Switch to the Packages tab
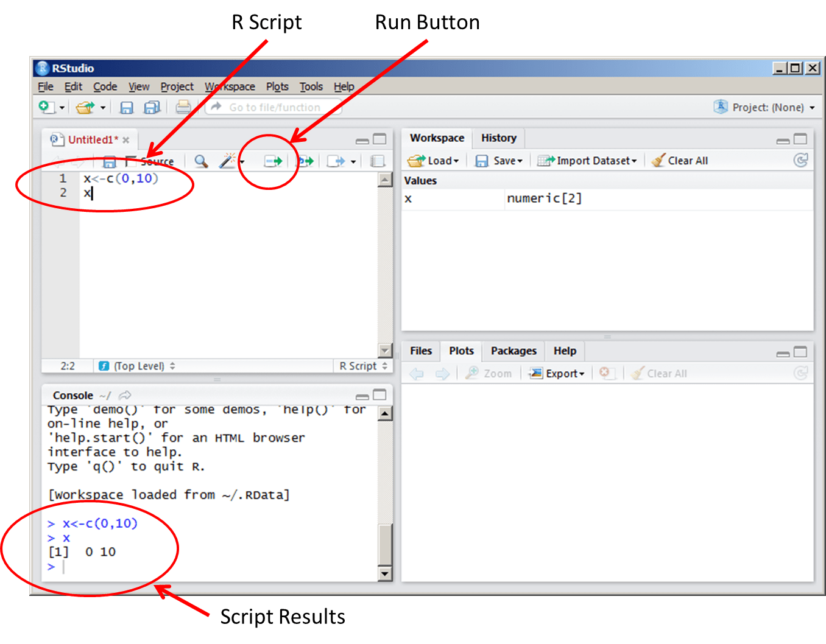 (x=514, y=351)
